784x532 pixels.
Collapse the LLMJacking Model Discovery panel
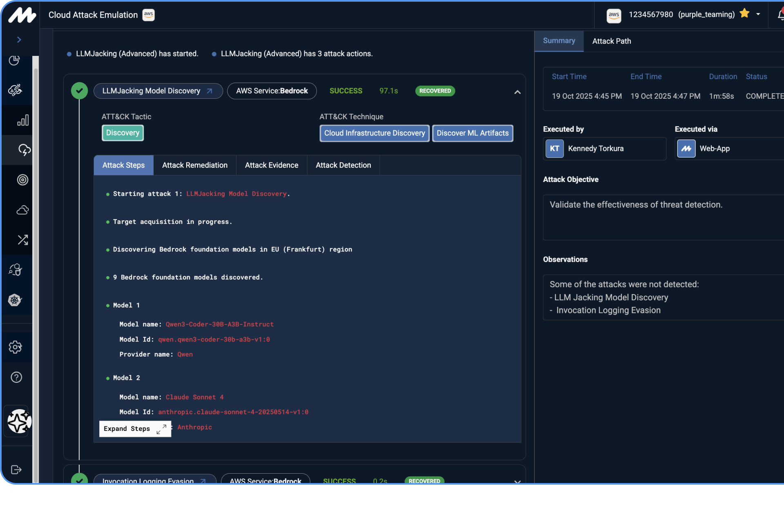coord(517,92)
